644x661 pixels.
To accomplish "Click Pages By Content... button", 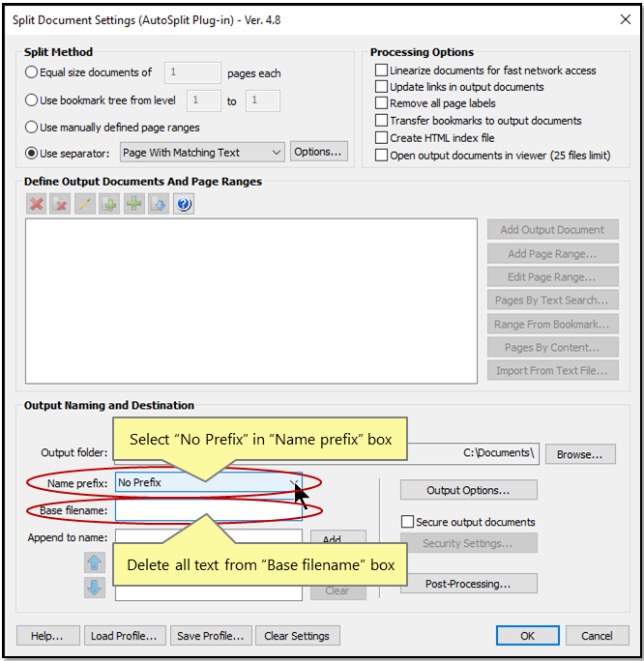I will [x=553, y=347].
